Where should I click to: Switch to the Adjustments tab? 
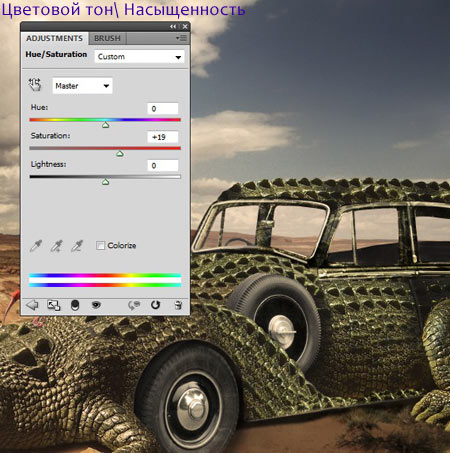[54, 38]
